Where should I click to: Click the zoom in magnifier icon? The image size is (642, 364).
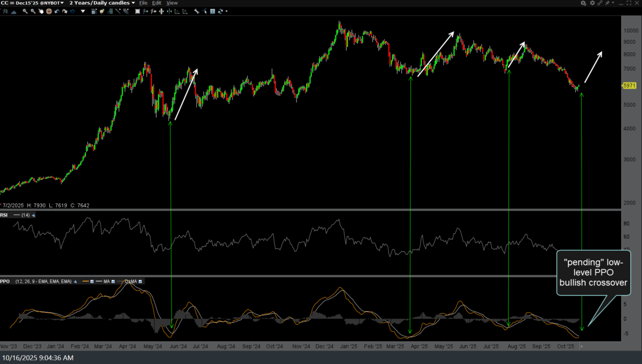click(x=25, y=11)
